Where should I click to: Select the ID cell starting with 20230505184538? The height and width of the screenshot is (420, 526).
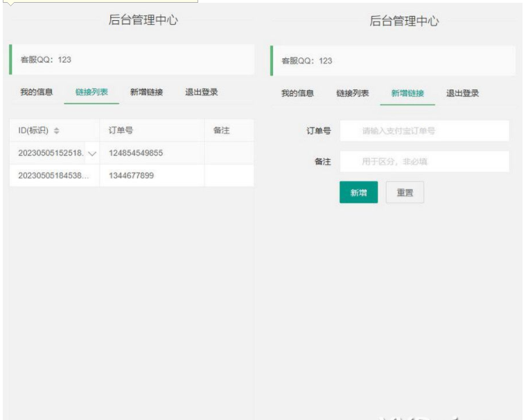53,175
